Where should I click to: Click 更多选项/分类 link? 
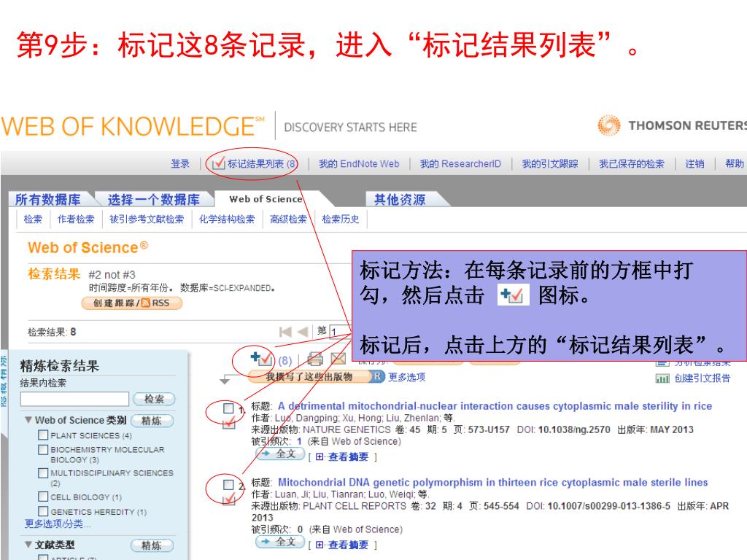coord(58,524)
